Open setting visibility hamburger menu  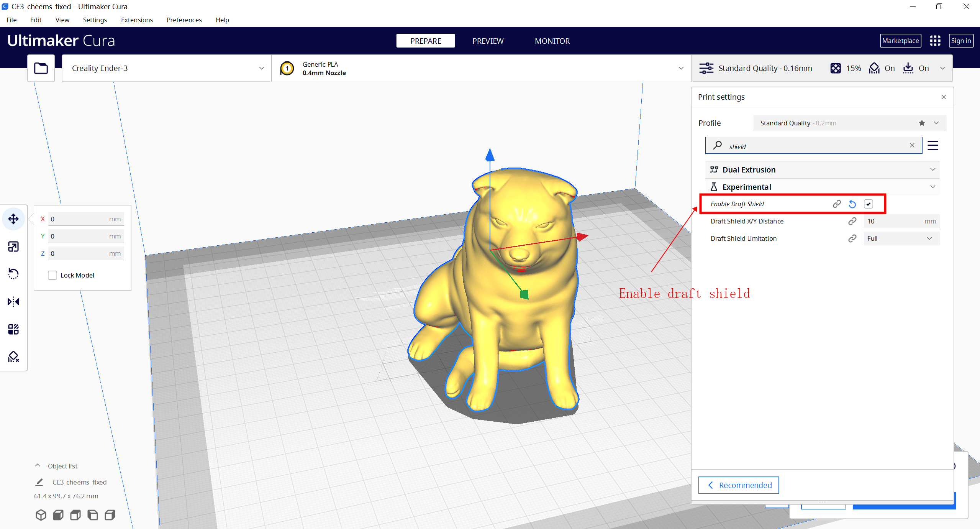click(x=933, y=145)
